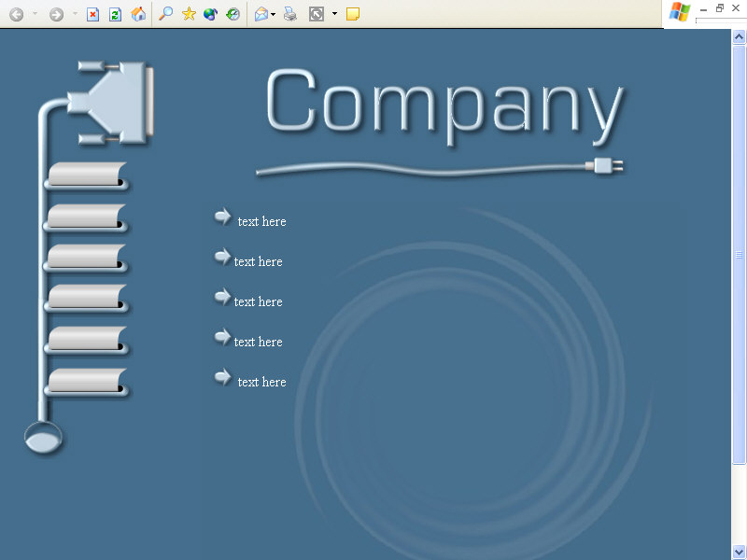Click the Forward navigation arrow
This screenshot has height=560, width=747.
[x=56, y=14]
